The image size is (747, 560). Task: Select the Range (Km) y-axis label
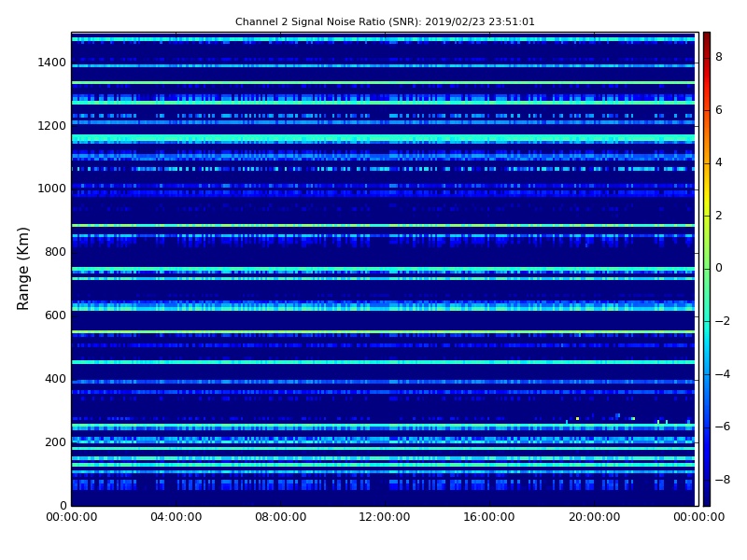click(24, 268)
